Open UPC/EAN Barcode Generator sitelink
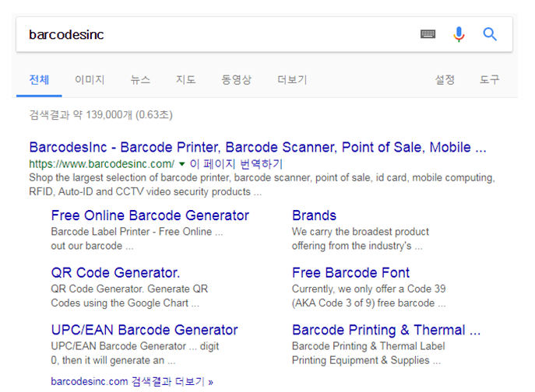 pyautogui.click(x=144, y=330)
